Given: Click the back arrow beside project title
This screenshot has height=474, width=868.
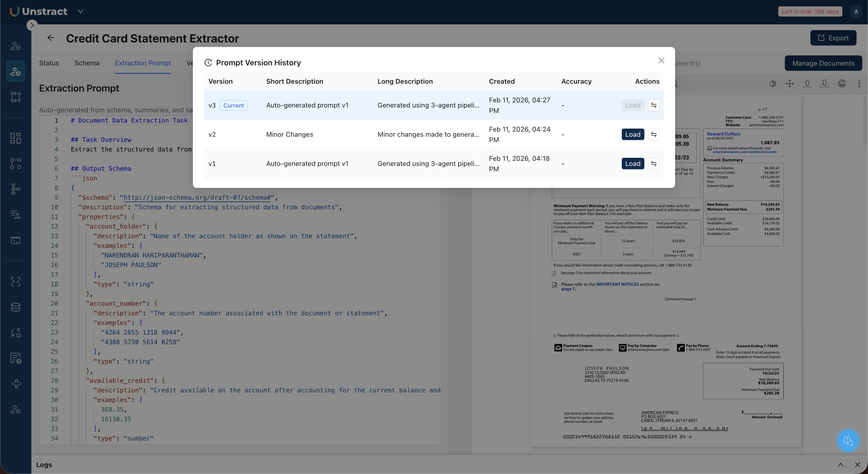Looking at the screenshot, I should coord(51,38).
